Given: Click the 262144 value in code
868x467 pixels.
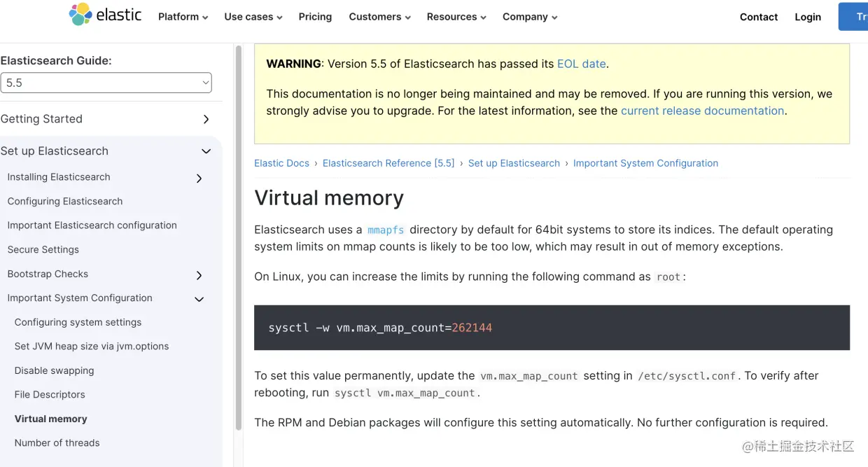Looking at the screenshot, I should pyautogui.click(x=472, y=328).
